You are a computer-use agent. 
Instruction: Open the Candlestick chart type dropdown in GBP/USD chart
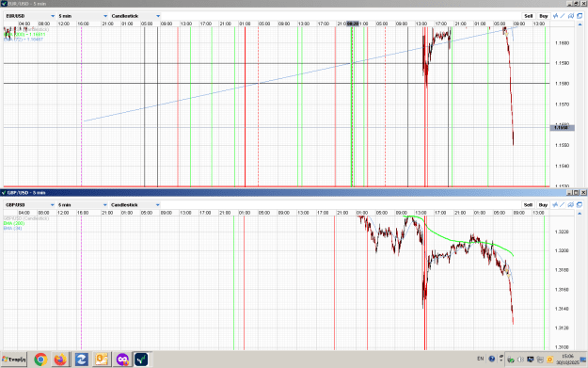[135, 205]
